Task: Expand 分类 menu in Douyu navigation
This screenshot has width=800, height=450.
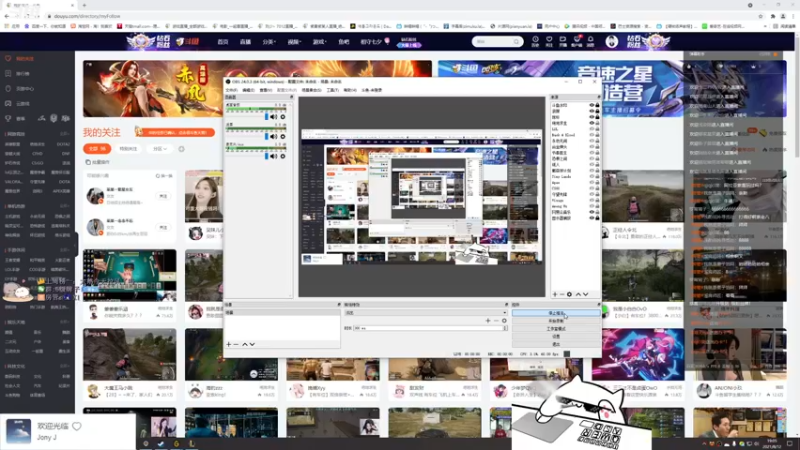Action: pos(269,42)
